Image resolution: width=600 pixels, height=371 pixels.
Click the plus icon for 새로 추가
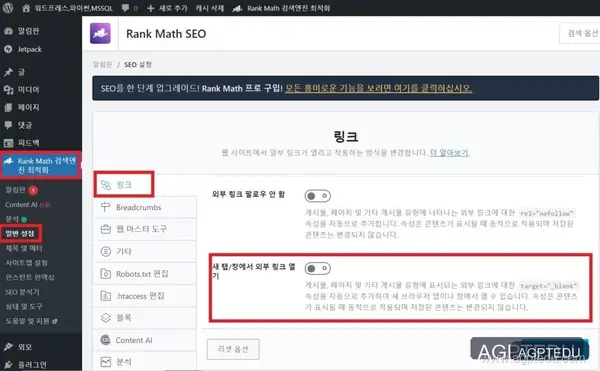(151, 8)
